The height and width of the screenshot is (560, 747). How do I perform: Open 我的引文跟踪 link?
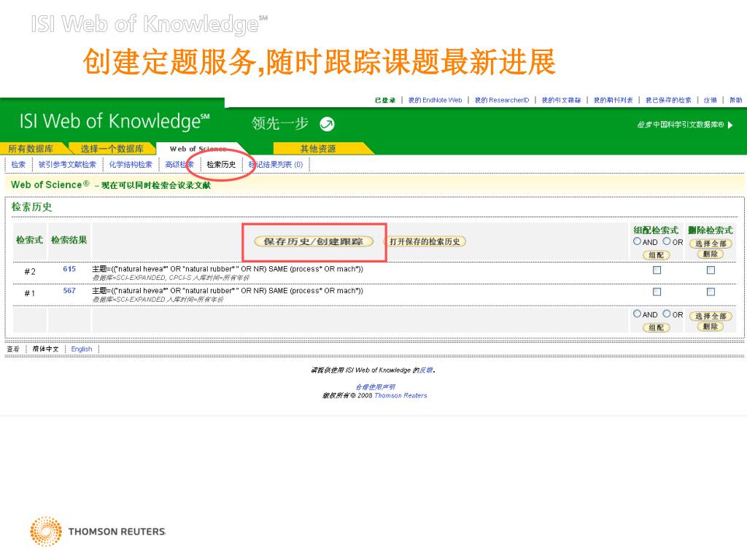(561, 100)
